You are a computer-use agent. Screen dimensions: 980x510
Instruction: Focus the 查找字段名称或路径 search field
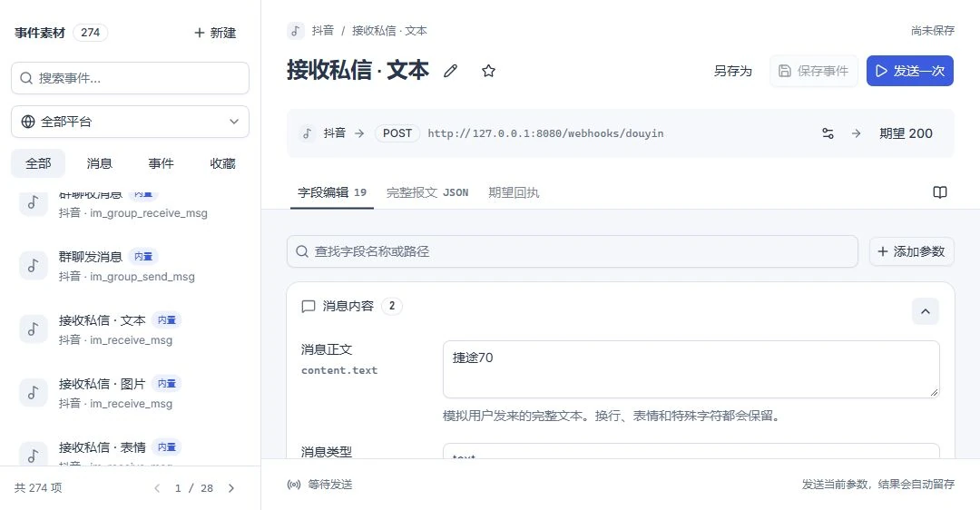573,251
